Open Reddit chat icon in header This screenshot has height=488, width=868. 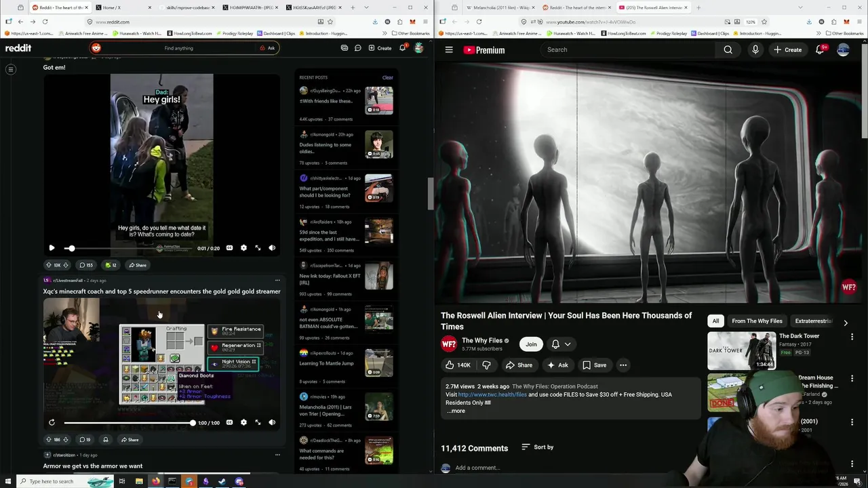click(x=357, y=48)
